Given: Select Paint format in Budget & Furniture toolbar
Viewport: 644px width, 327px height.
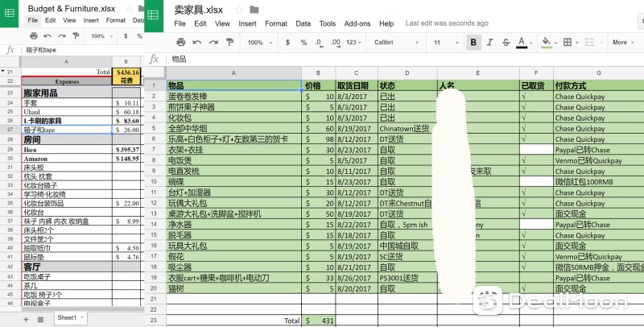Looking at the screenshot, I should click(x=76, y=36).
